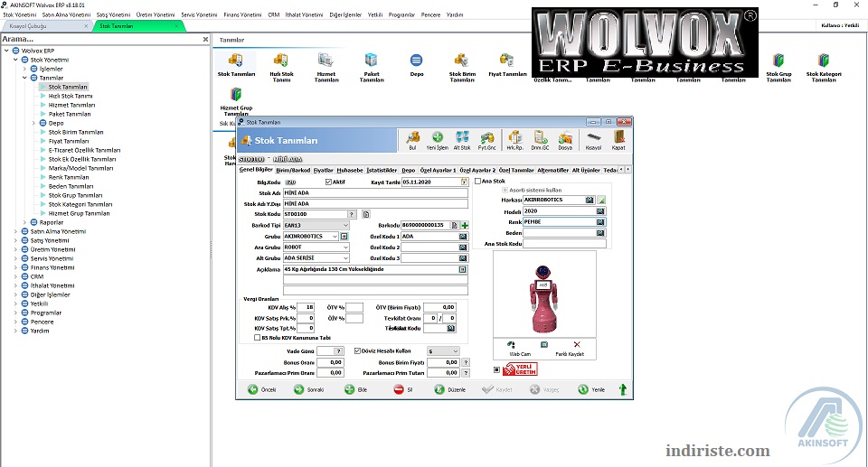Viewport: 868px width, 467px height.
Task: Click the Yenile button
Action: (x=591, y=389)
